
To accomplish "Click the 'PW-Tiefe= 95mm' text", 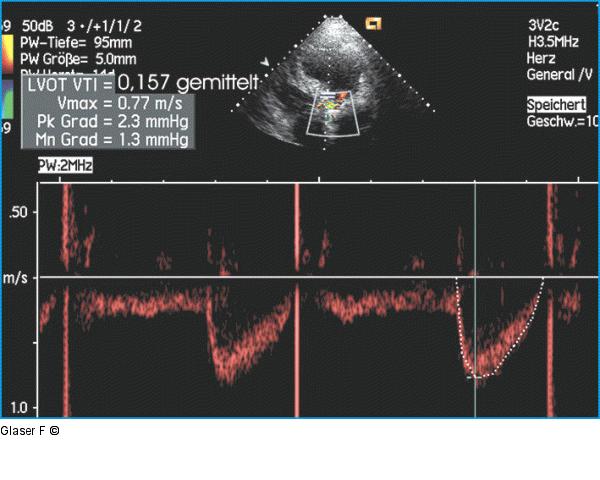I will point(76,42).
